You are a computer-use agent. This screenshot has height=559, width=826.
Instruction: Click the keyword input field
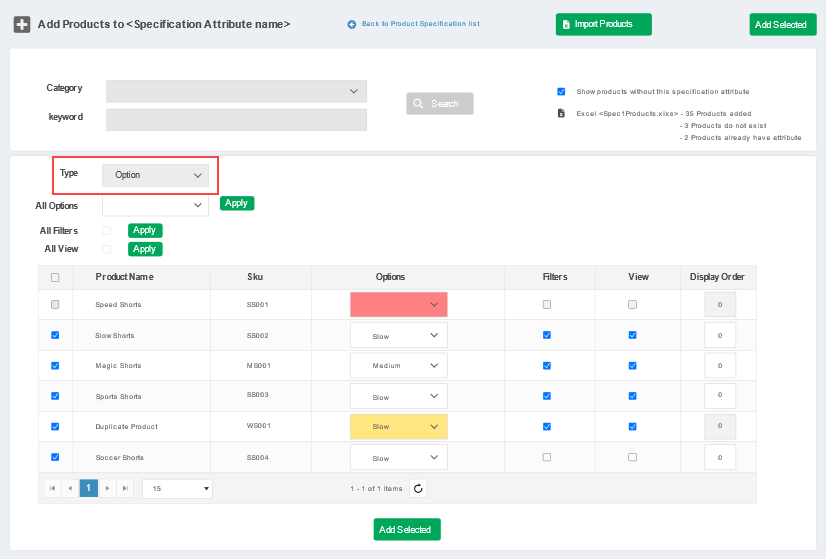236,120
